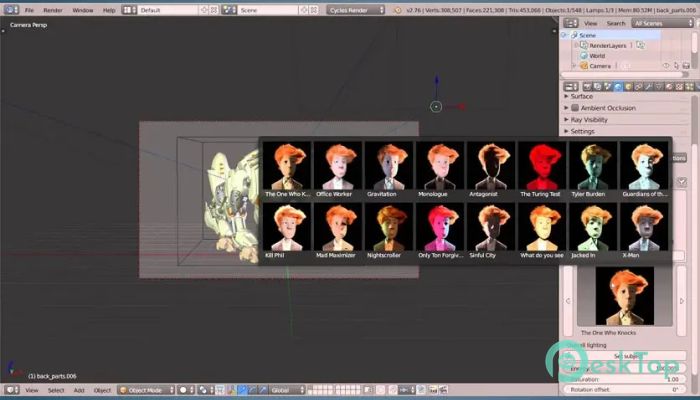Screen dimensions: 700x400
Task: Toggle Camera renderability icon in outliner
Action: coord(686,66)
